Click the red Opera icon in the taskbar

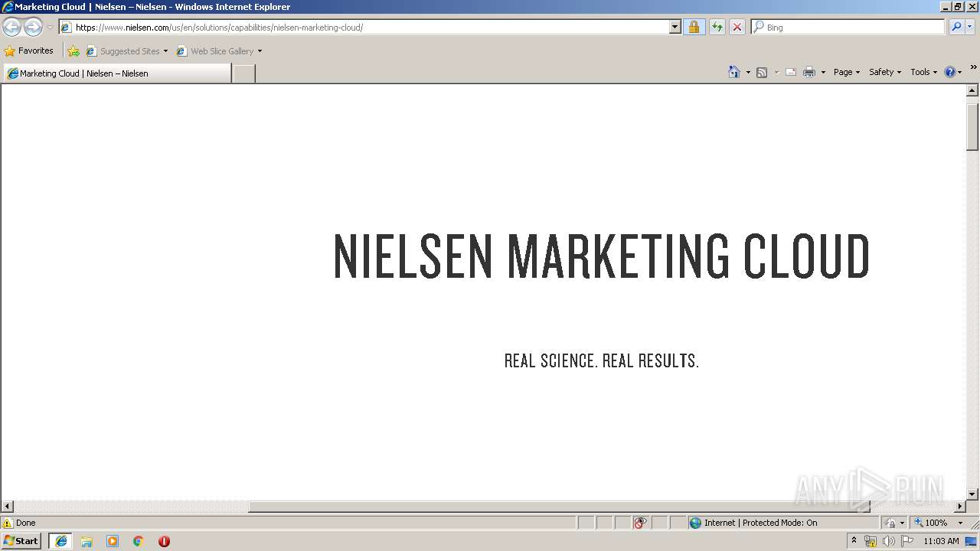point(164,541)
